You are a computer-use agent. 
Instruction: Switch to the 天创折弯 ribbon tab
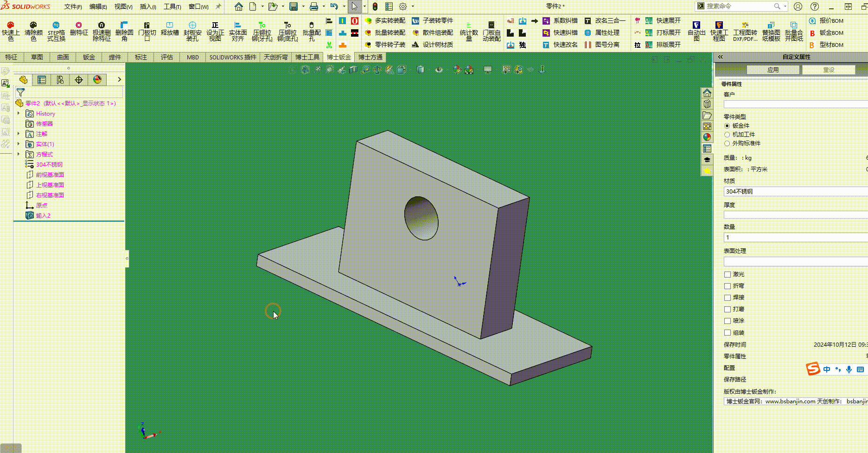pos(276,57)
